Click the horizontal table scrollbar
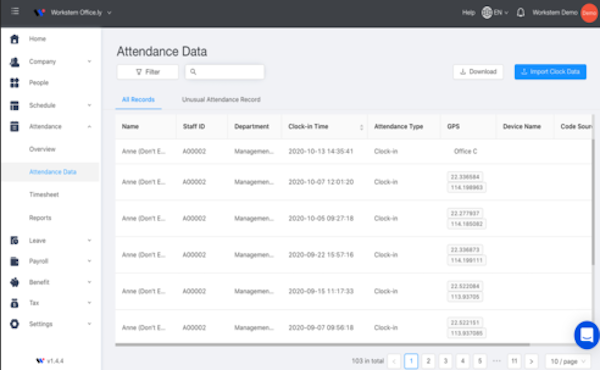The height and width of the screenshot is (370, 600). click(x=323, y=345)
